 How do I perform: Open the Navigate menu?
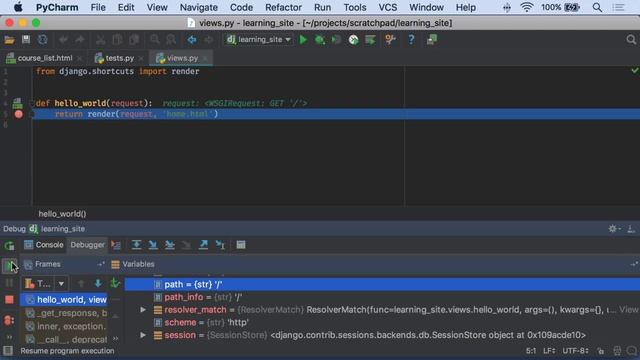[199, 7]
